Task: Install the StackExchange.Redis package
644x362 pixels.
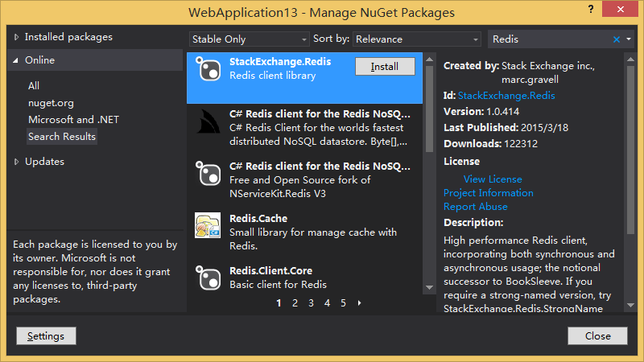Action: [385, 67]
